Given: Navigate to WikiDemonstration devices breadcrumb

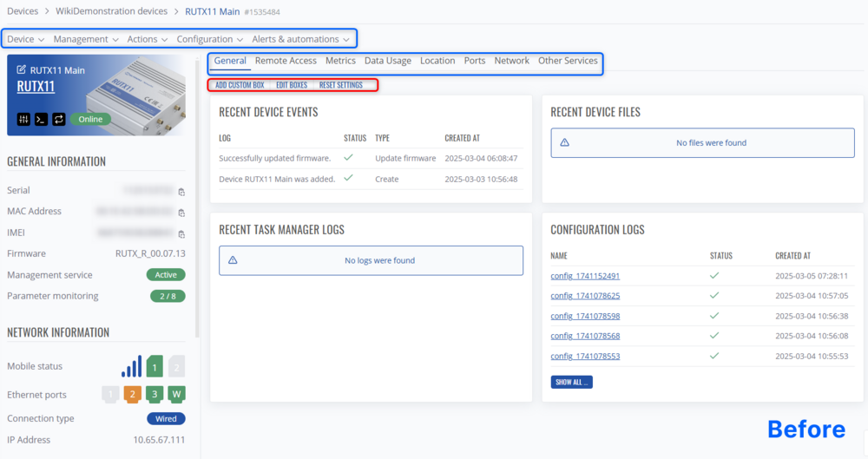Looking at the screenshot, I should (113, 11).
